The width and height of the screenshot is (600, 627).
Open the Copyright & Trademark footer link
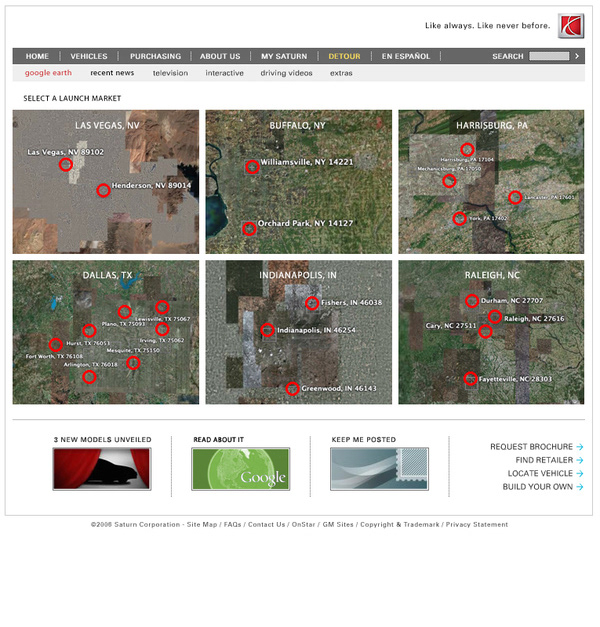pyautogui.click(x=400, y=525)
